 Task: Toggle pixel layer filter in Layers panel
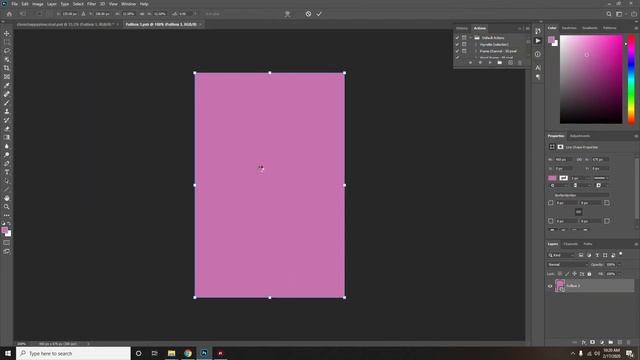click(581, 255)
